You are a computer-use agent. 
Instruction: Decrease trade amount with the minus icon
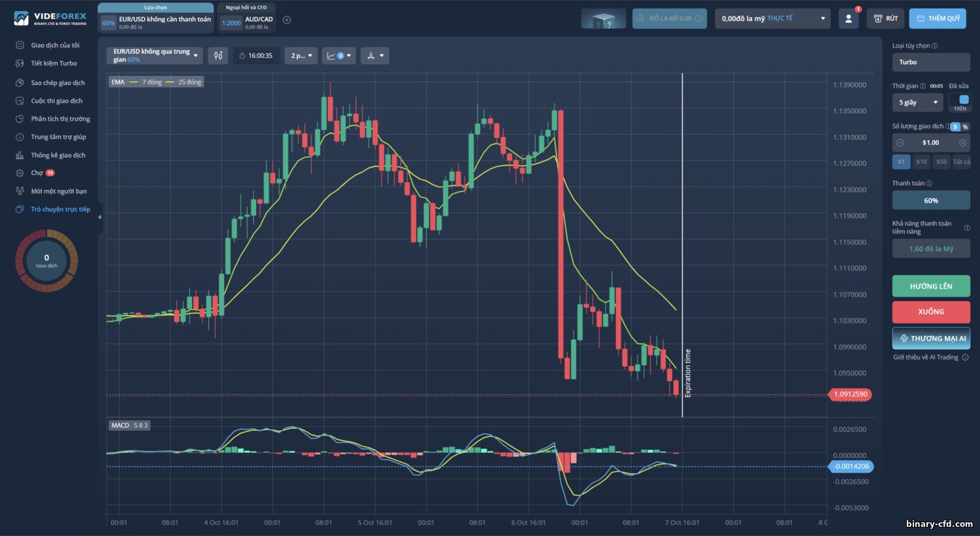(x=900, y=142)
